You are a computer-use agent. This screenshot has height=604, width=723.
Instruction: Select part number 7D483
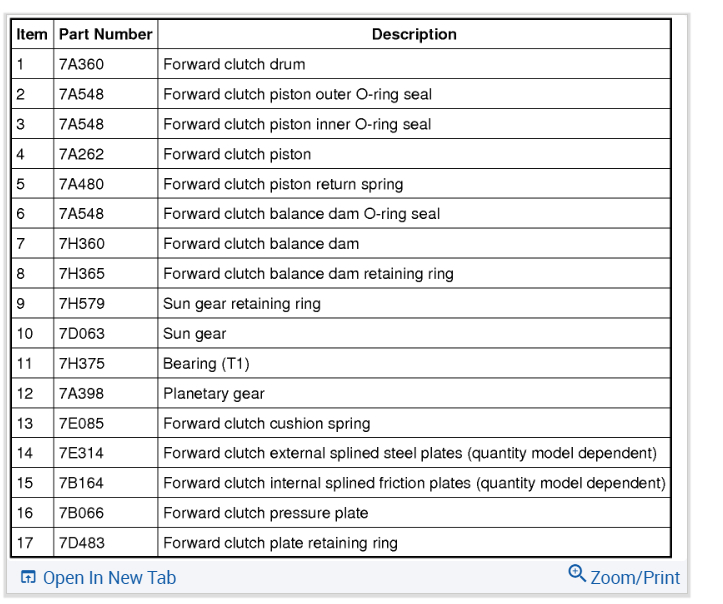(81, 544)
